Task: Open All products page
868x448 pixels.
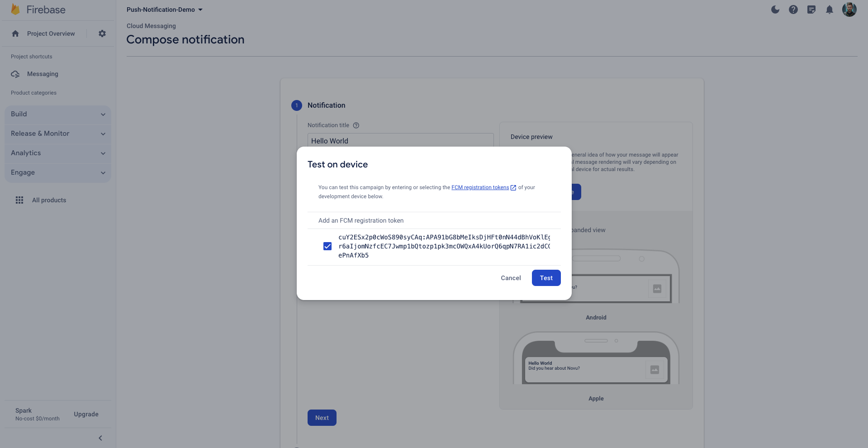Action: point(49,200)
